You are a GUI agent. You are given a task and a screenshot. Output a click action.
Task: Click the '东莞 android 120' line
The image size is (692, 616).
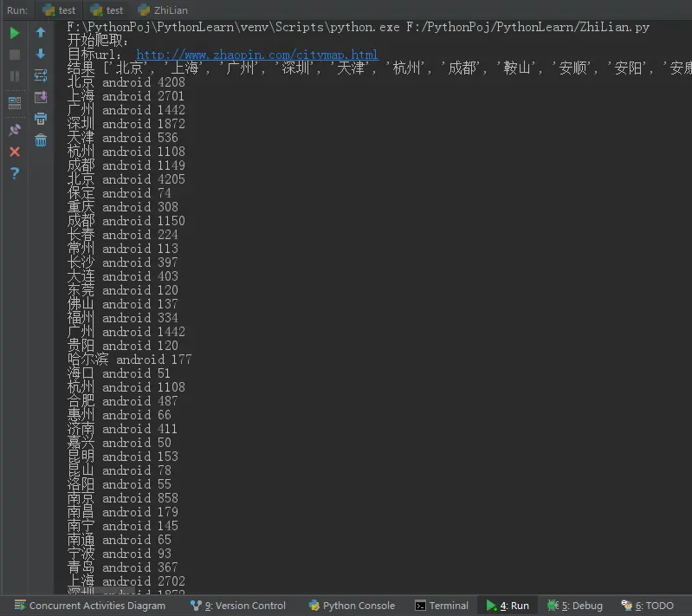[x=123, y=290]
